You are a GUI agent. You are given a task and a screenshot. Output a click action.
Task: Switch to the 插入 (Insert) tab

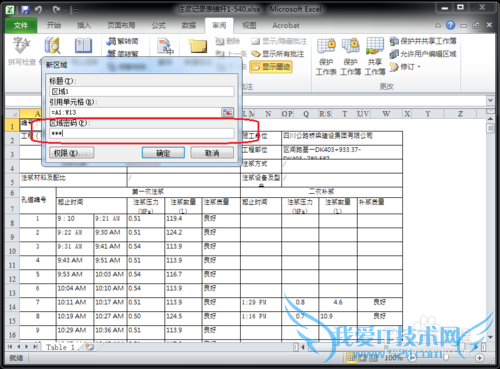click(x=84, y=25)
